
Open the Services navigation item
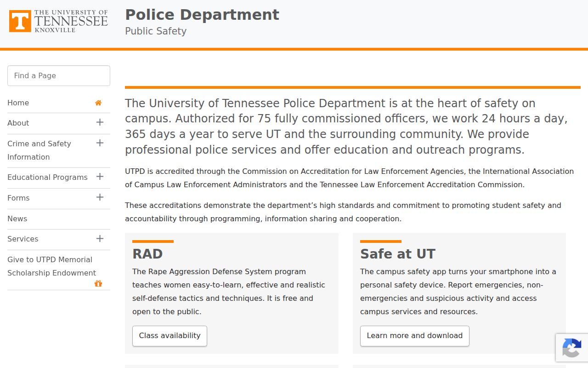click(23, 239)
